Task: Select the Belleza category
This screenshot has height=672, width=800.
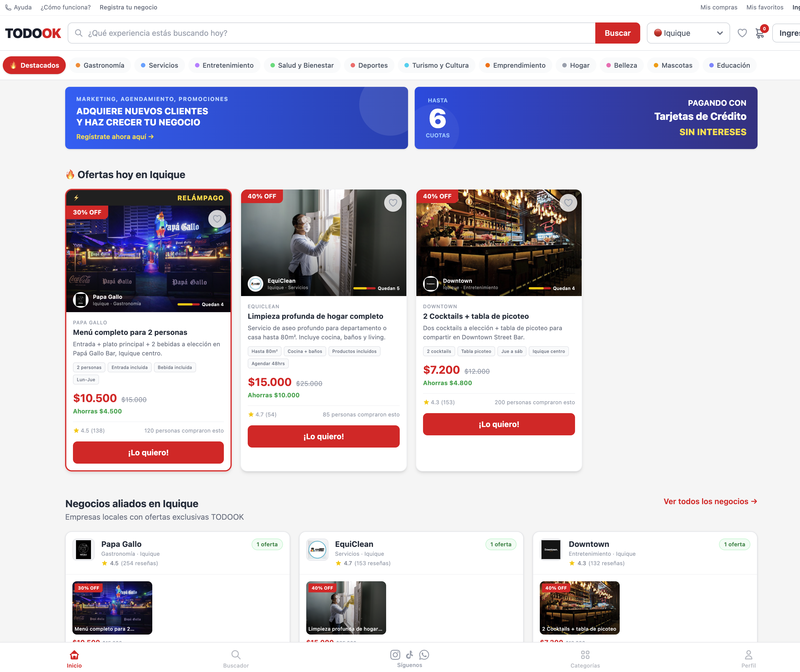Action: click(x=622, y=65)
